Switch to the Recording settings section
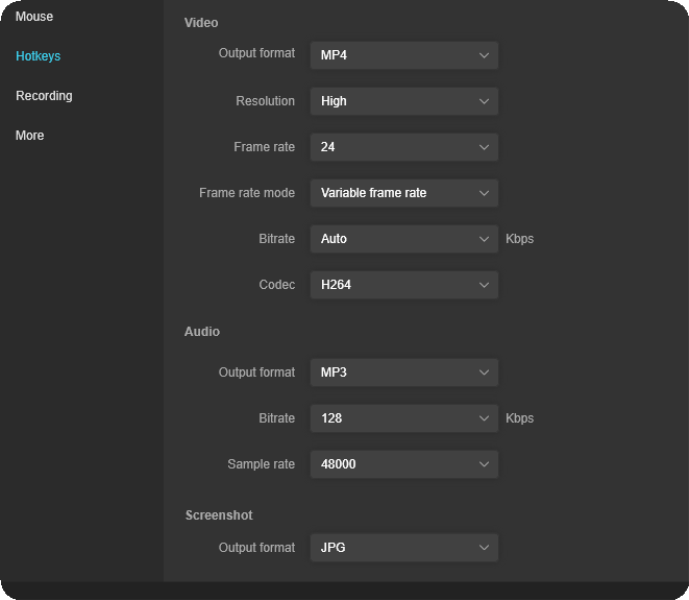 click(44, 96)
